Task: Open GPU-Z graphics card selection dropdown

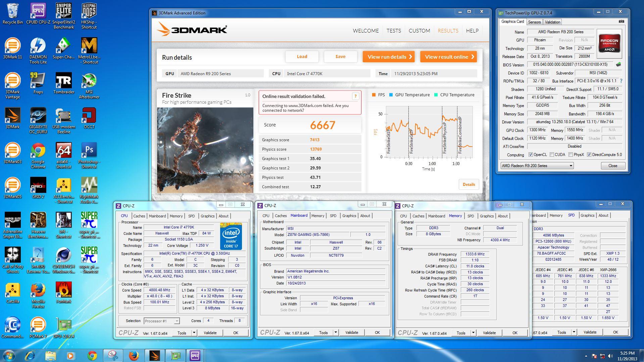Action: (x=537, y=166)
